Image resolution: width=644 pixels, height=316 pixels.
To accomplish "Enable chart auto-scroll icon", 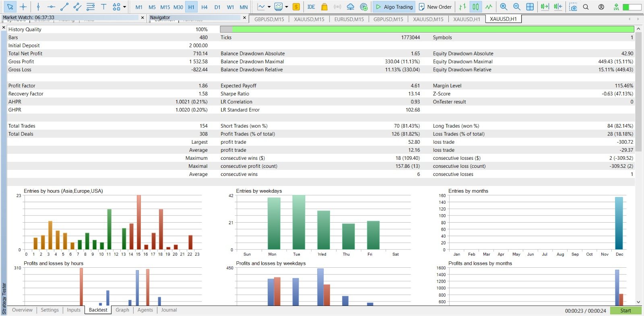I will [x=545, y=7].
